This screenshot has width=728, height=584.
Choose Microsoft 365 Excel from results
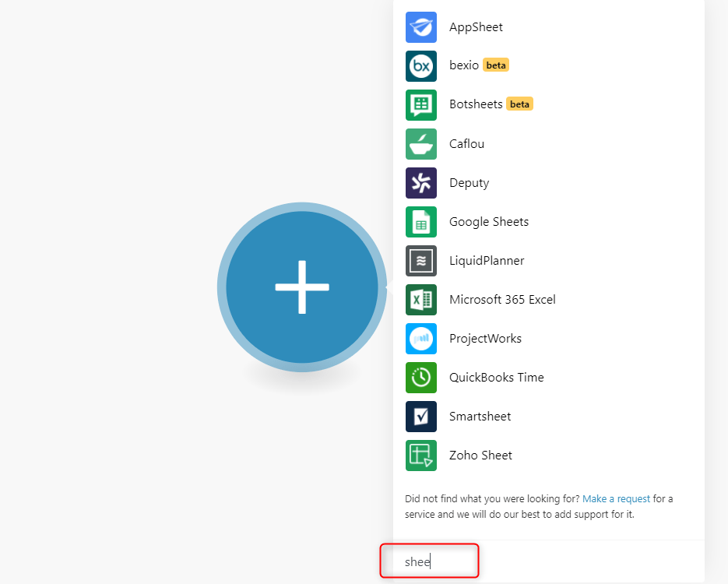tap(502, 300)
